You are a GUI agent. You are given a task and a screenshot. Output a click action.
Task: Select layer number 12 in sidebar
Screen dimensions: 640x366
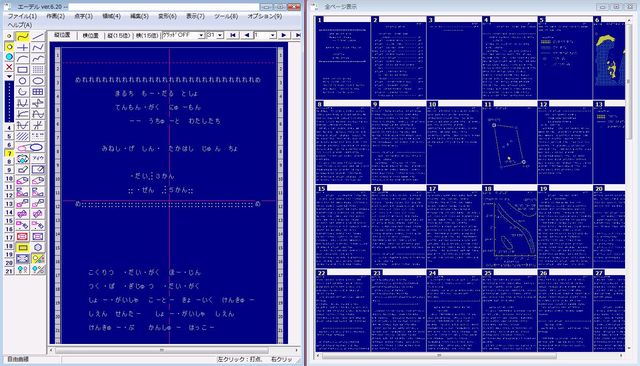(x=9, y=195)
